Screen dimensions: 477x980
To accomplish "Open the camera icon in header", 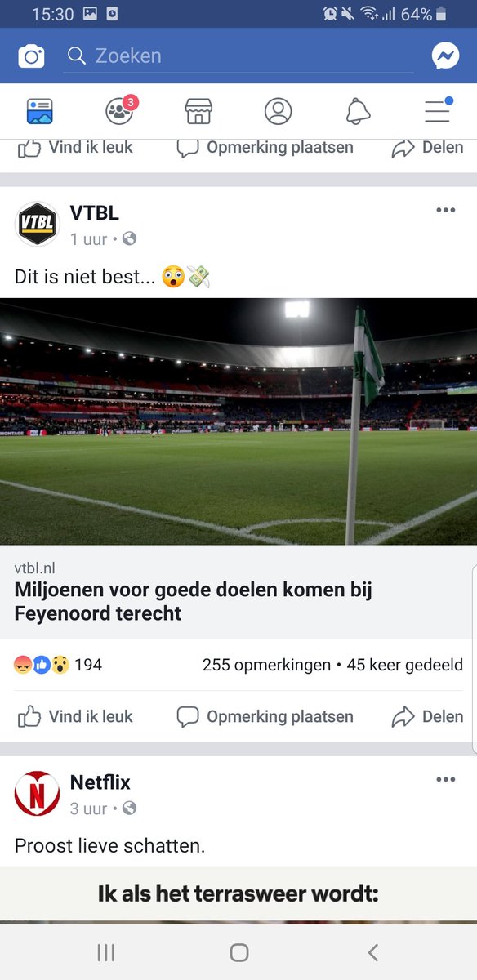I will [32, 56].
